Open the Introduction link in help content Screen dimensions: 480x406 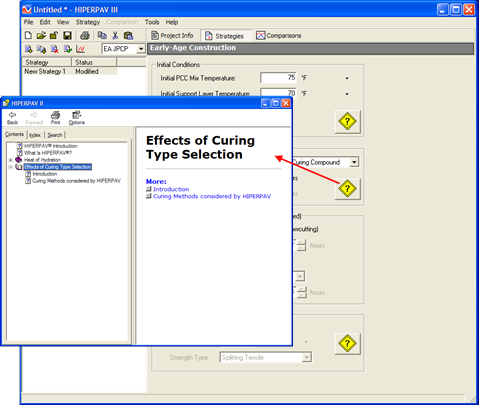click(171, 189)
